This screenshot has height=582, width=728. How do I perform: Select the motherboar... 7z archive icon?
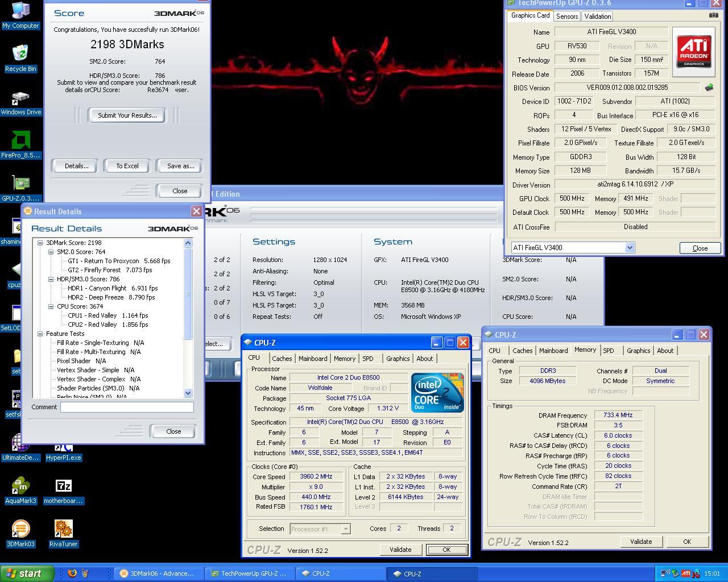click(x=63, y=491)
